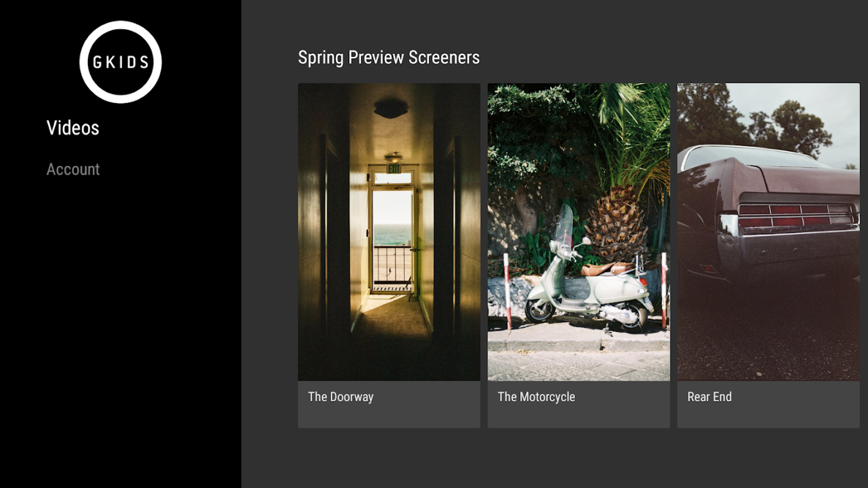Click The Motorcycle title caption
This screenshot has width=868, height=488.
(536, 396)
